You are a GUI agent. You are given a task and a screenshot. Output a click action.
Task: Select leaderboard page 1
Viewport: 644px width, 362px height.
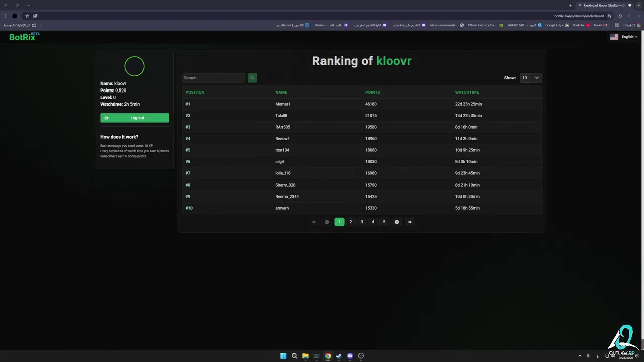coord(339,222)
